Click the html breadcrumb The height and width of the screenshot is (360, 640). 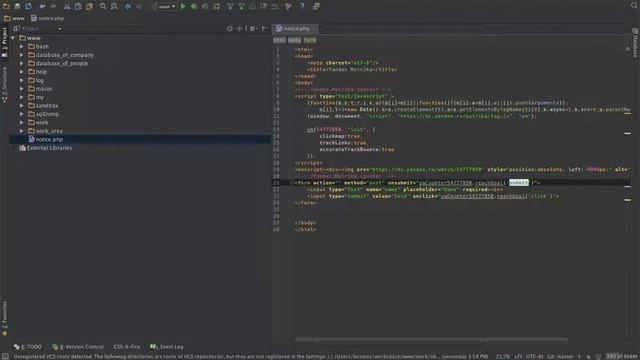pos(279,40)
